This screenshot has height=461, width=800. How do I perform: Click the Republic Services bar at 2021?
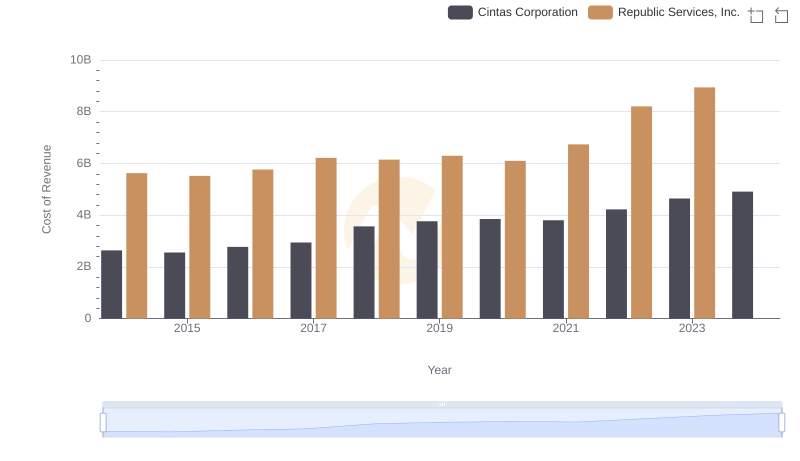tap(579, 232)
